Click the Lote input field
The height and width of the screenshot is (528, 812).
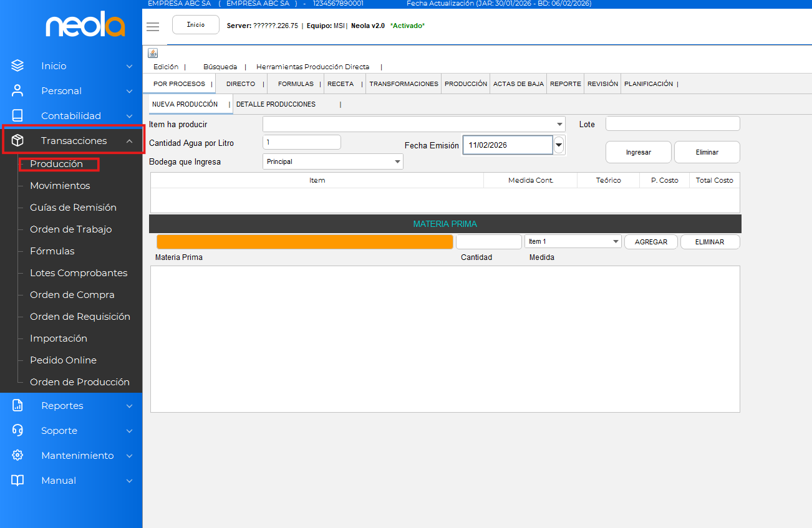tap(672, 124)
